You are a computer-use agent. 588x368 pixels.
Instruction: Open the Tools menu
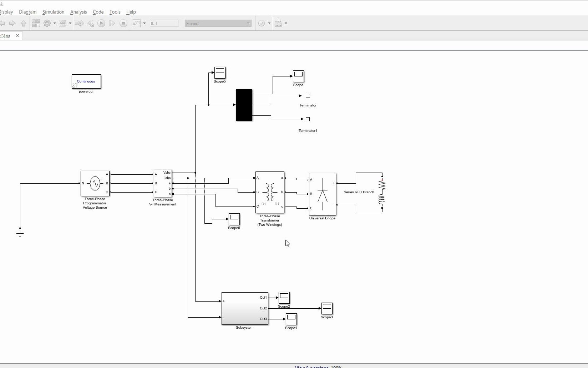[115, 12]
